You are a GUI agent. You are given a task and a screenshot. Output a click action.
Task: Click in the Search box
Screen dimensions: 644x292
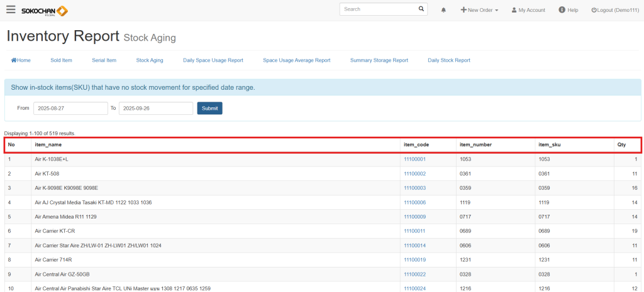click(379, 9)
